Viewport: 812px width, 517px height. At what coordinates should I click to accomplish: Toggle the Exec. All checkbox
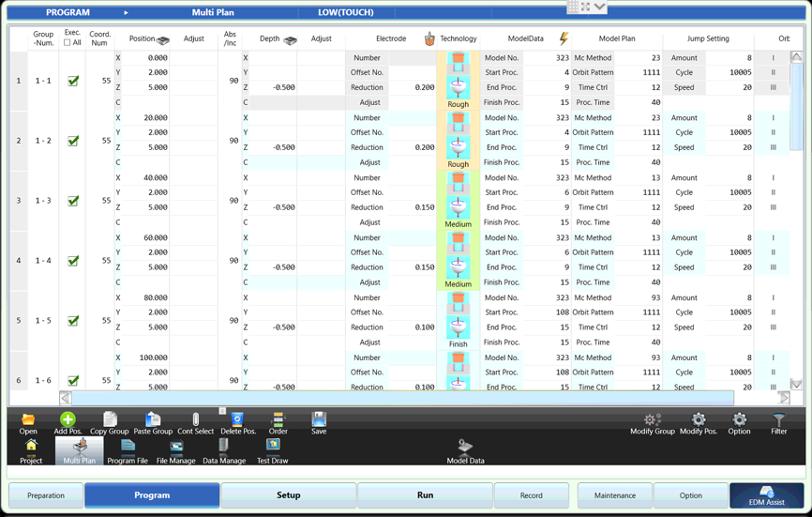67,43
